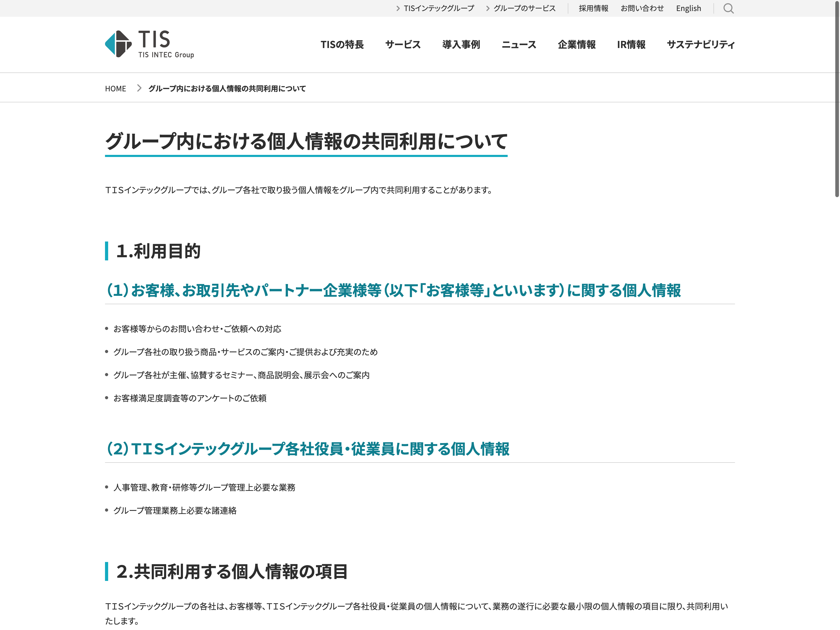This screenshot has width=840, height=630.
Task: Open サービス navigation menu
Action: click(x=402, y=44)
